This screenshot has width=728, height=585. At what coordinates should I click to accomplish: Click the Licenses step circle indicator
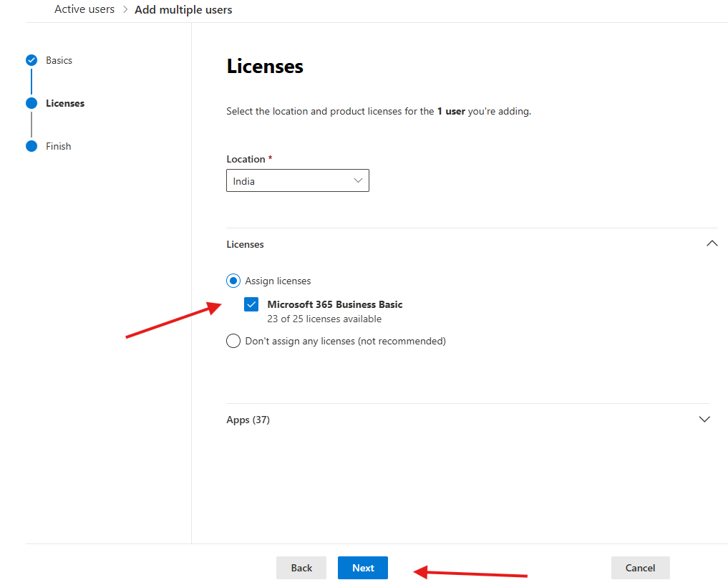(x=31, y=103)
